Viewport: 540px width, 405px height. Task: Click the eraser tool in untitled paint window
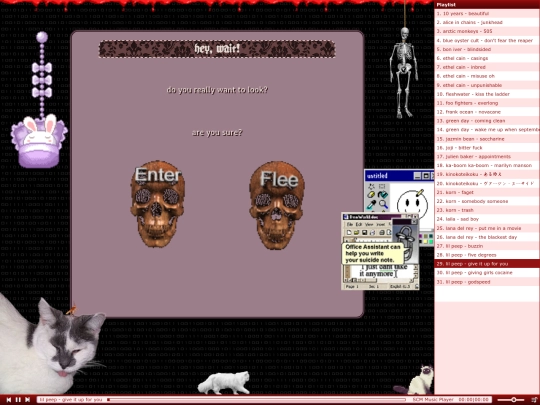[371, 195]
